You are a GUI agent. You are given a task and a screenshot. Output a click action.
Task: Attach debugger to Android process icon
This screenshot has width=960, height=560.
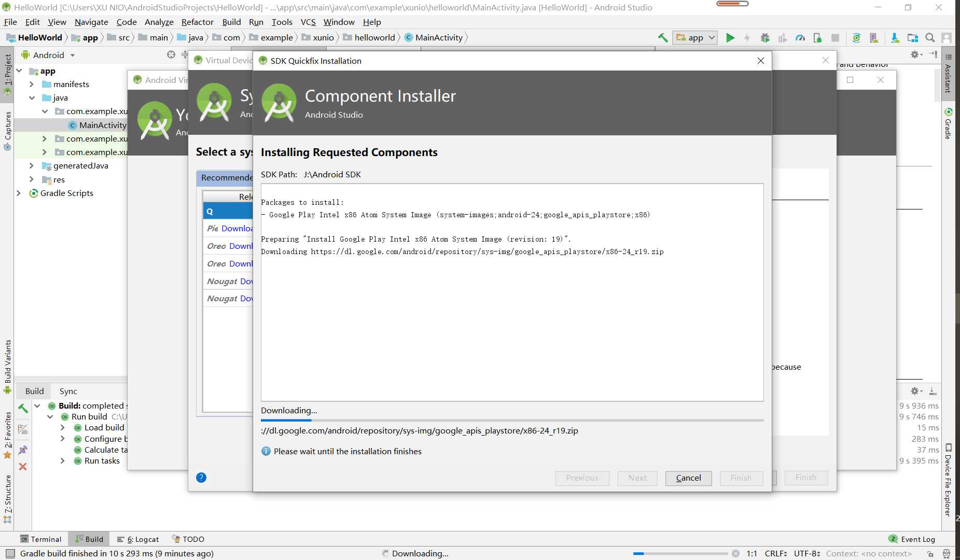tap(818, 37)
